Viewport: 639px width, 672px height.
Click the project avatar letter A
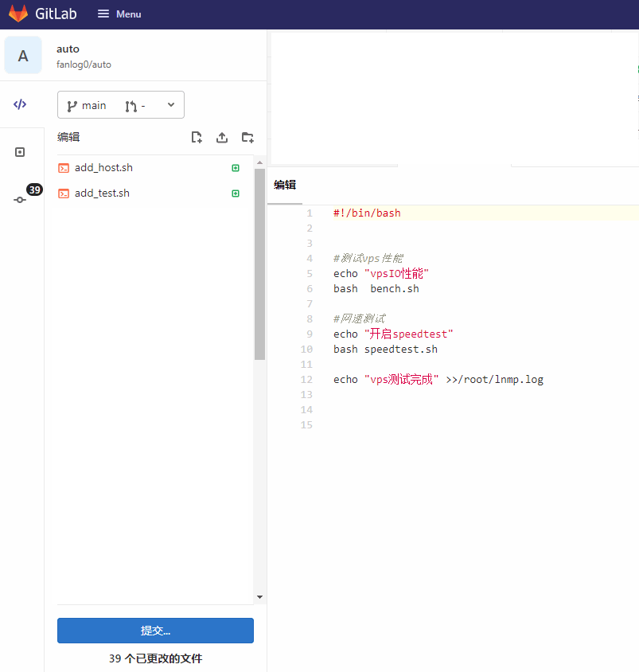tap(23, 55)
